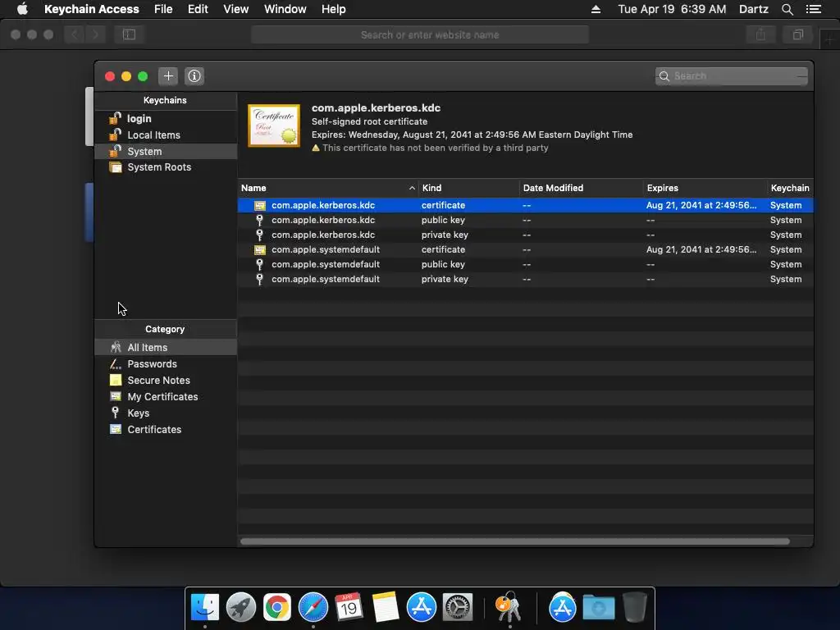Open the item info button
This screenshot has width=840, height=630.
pyautogui.click(x=194, y=76)
